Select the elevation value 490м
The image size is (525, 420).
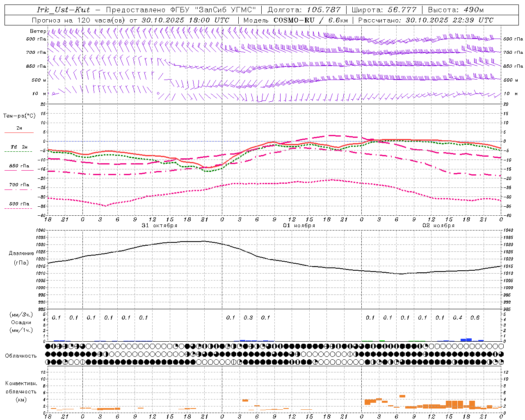473,10
